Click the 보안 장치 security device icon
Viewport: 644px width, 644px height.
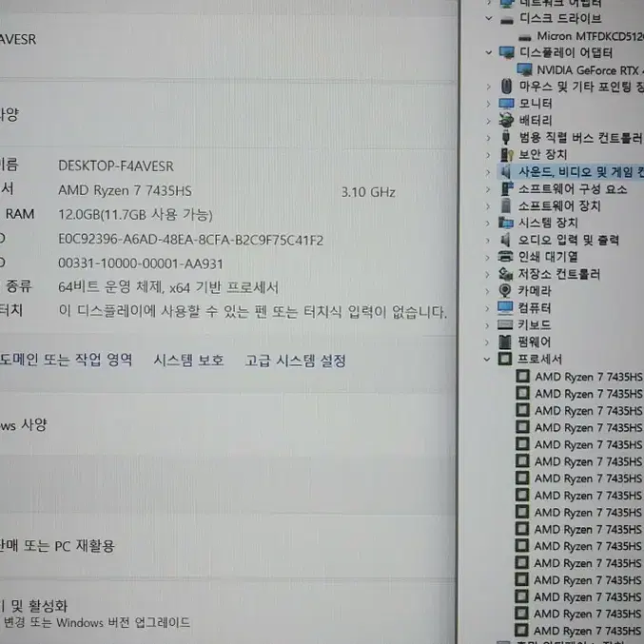click(x=506, y=154)
